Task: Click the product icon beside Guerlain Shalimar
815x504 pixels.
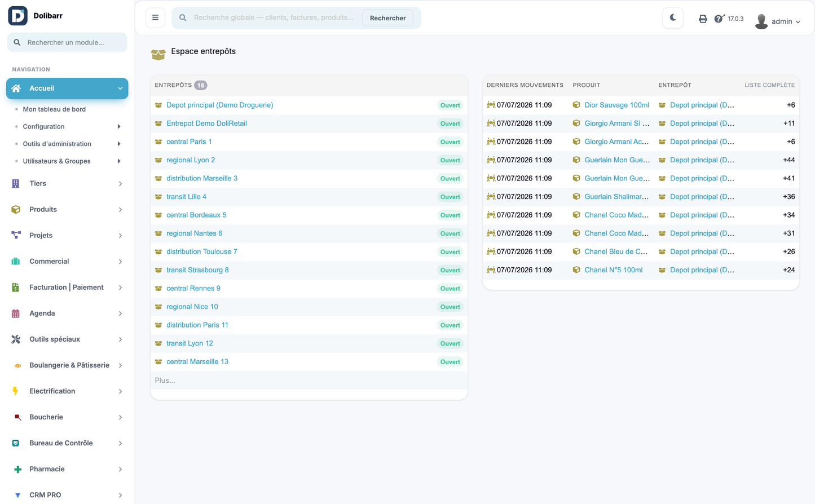Action: point(576,197)
